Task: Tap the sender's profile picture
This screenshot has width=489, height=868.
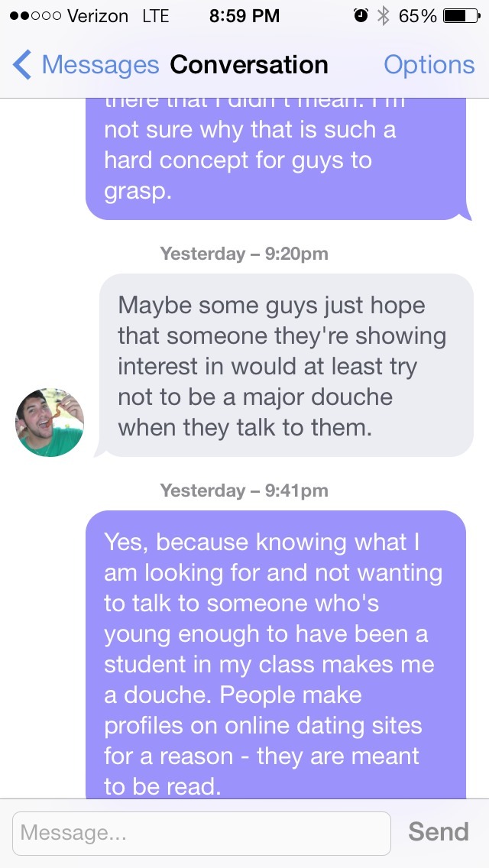Action: [50, 423]
